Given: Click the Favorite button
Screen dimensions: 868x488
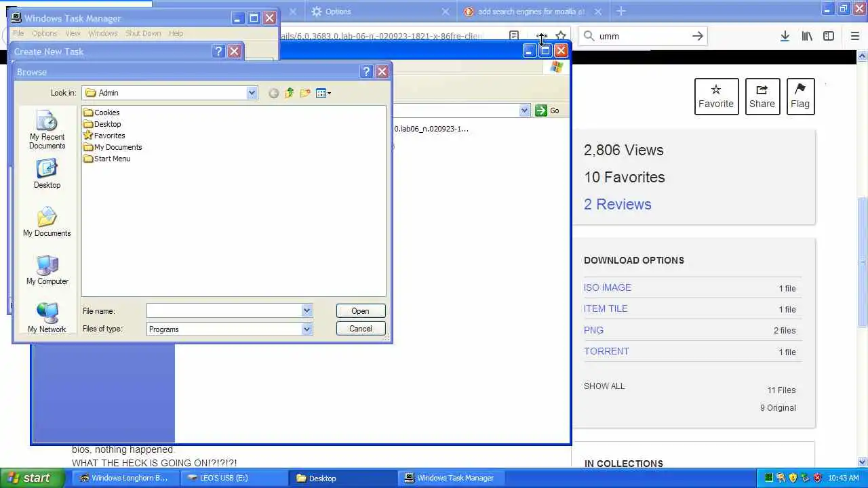Looking at the screenshot, I should tap(716, 96).
